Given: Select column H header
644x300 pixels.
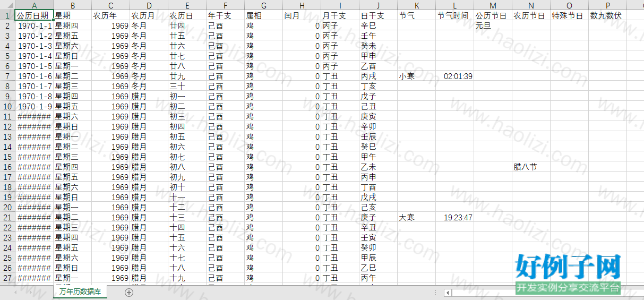Looking at the screenshot, I should coord(302,5).
